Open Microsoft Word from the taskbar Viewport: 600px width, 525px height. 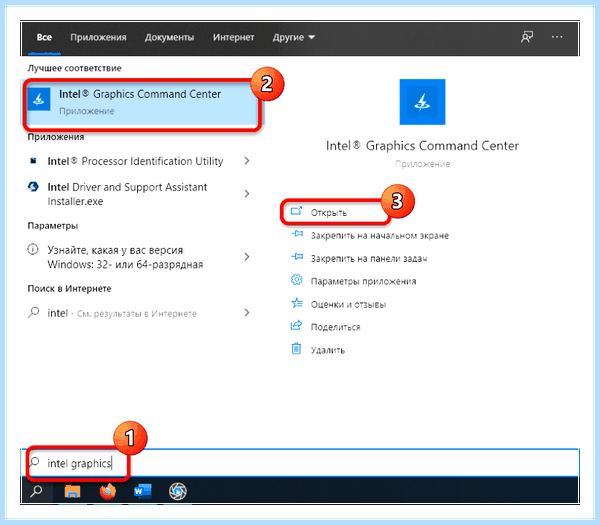click(x=143, y=491)
